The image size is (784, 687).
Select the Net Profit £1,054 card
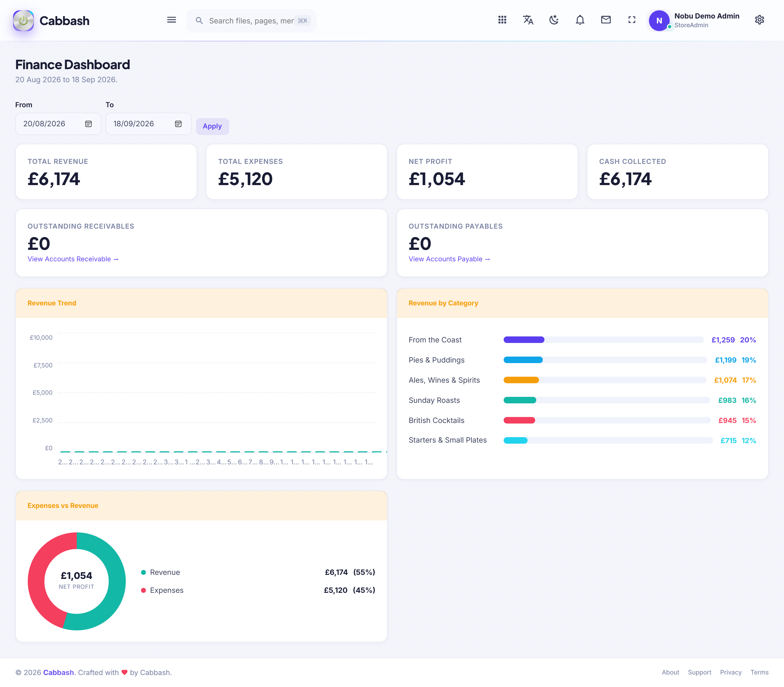(x=487, y=172)
